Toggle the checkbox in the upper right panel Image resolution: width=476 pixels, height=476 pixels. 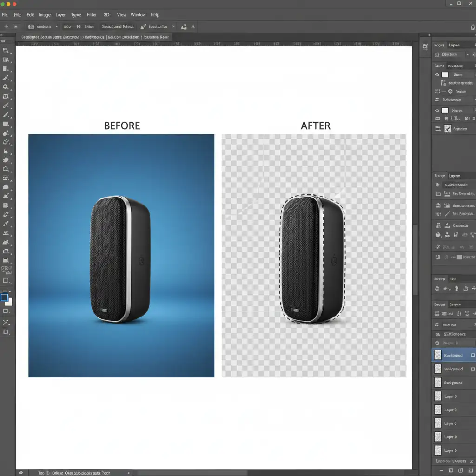click(x=448, y=129)
